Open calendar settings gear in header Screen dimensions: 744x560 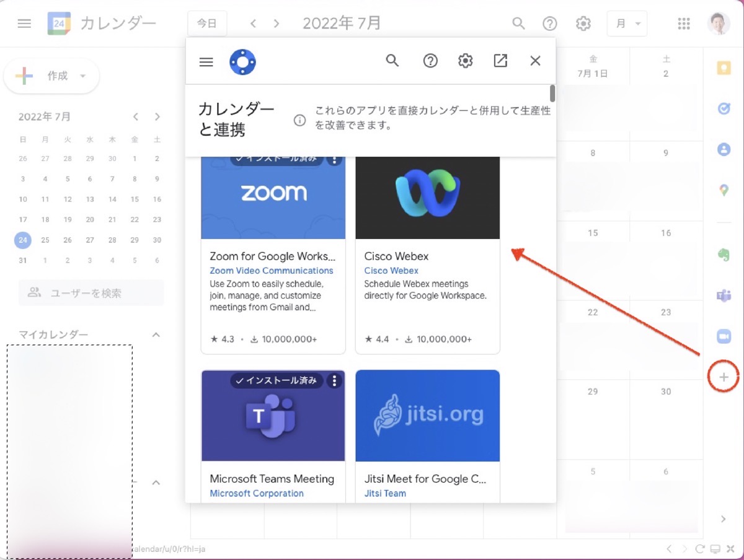[583, 24]
